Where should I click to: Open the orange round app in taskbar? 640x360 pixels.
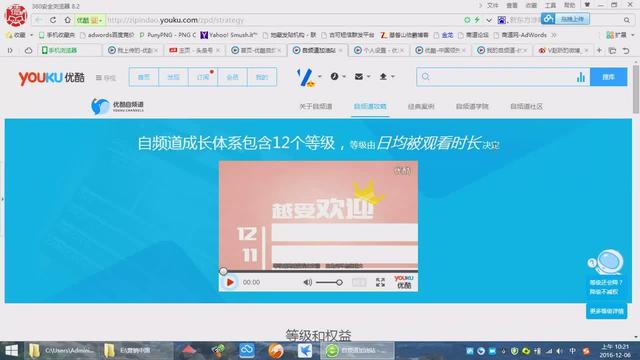click(276, 350)
